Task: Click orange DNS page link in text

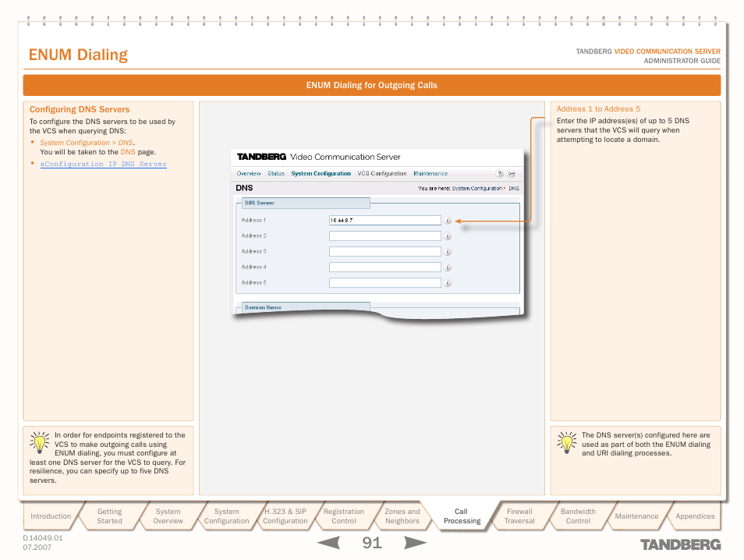Action: click(x=128, y=152)
